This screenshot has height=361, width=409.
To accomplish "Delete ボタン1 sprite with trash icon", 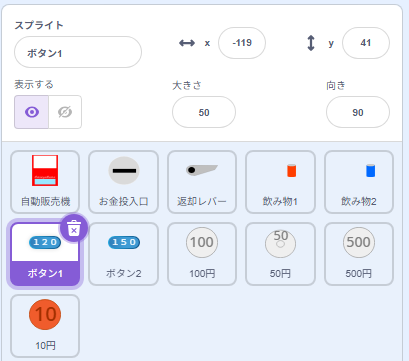I will (74, 228).
